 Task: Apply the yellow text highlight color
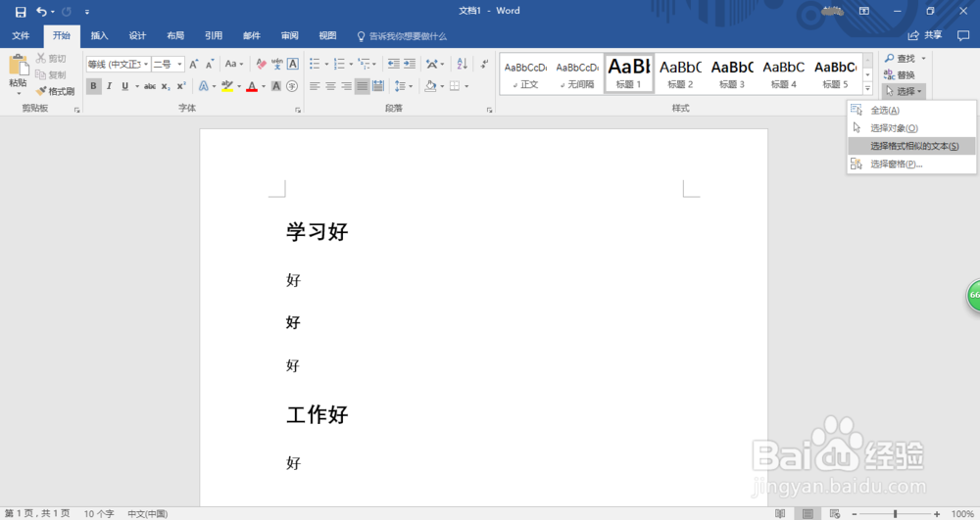227,86
